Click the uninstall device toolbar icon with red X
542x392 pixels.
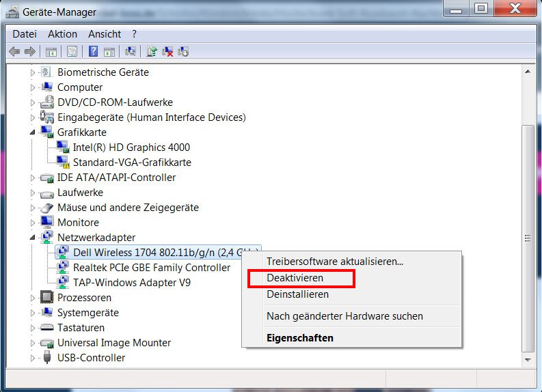pyautogui.click(x=167, y=52)
